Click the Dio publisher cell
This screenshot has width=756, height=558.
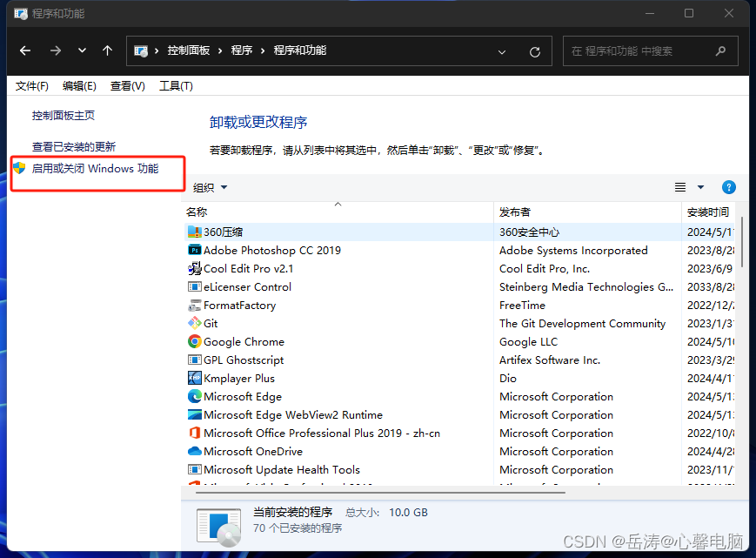click(508, 378)
